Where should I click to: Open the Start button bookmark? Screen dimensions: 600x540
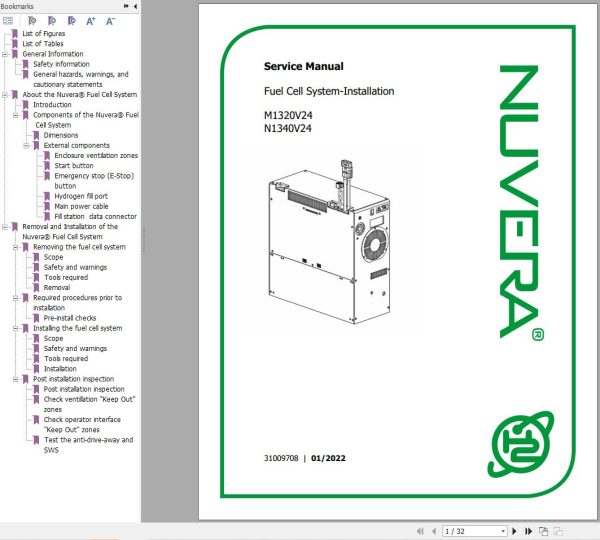pyautogui.click(x=74, y=166)
